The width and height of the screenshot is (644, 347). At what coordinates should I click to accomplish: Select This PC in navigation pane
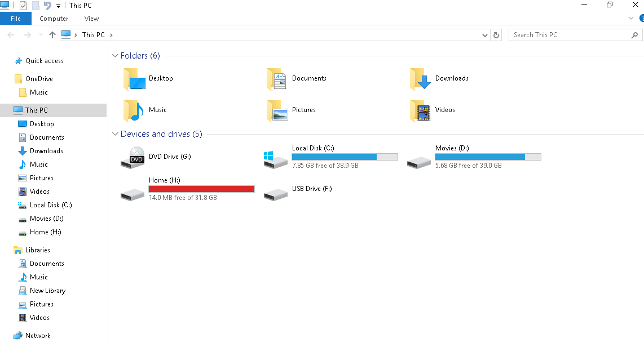(x=54, y=110)
